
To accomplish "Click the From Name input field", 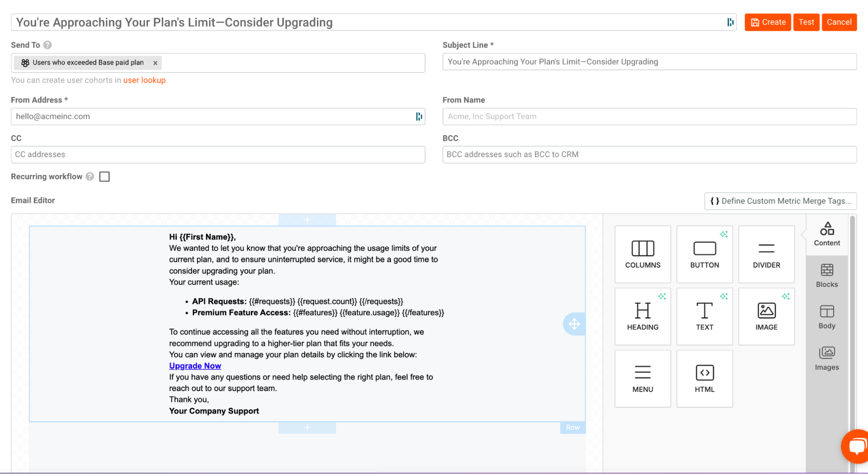I will pyautogui.click(x=649, y=116).
